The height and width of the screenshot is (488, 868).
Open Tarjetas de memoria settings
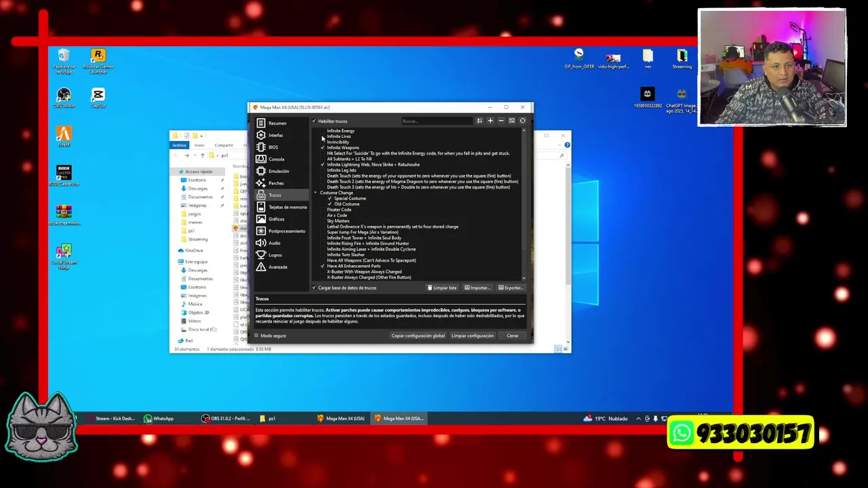point(281,207)
